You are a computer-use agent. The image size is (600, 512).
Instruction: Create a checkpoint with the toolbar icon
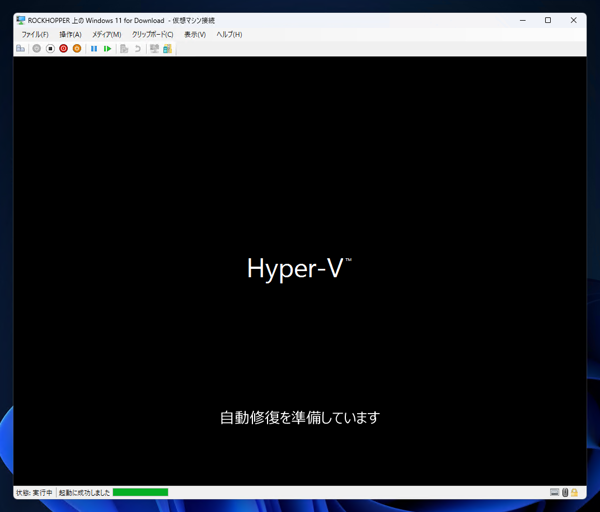(x=124, y=49)
